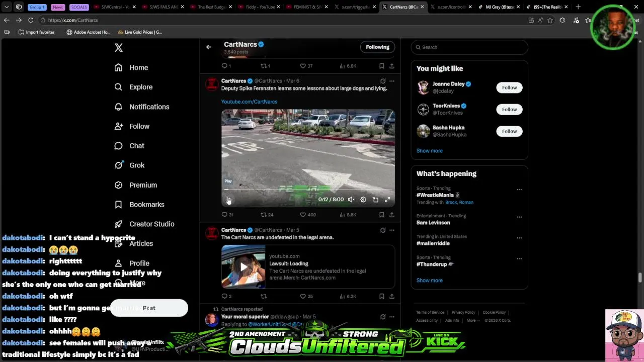The width and height of the screenshot is (644, 362).
Task: Open Notifications page
Action: [142, 107]
